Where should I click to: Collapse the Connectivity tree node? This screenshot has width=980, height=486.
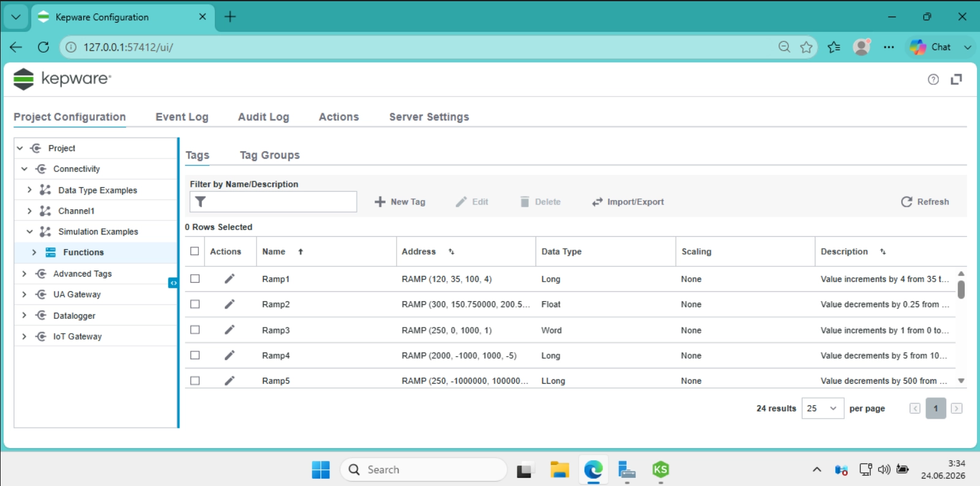click(24, 169)
